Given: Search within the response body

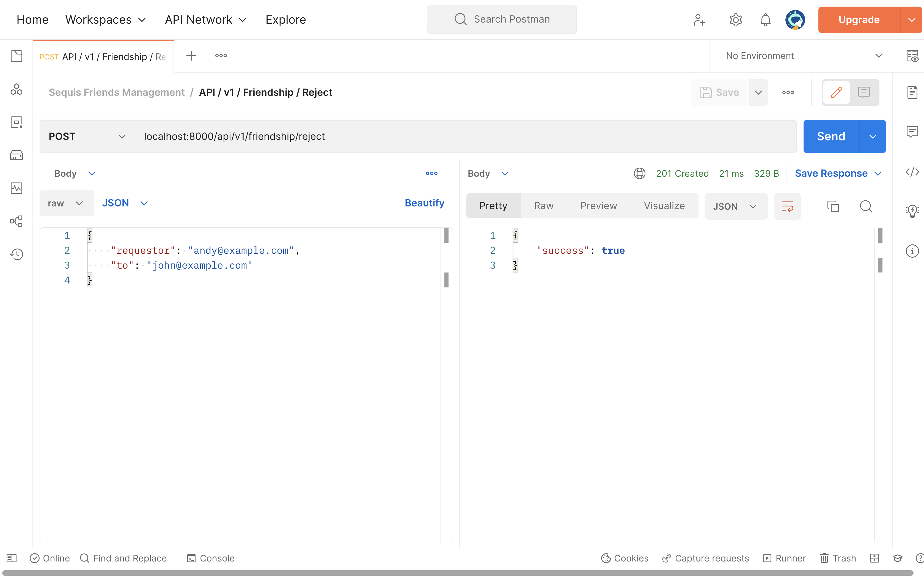Looking at the screenshot, I should (866, 206).
